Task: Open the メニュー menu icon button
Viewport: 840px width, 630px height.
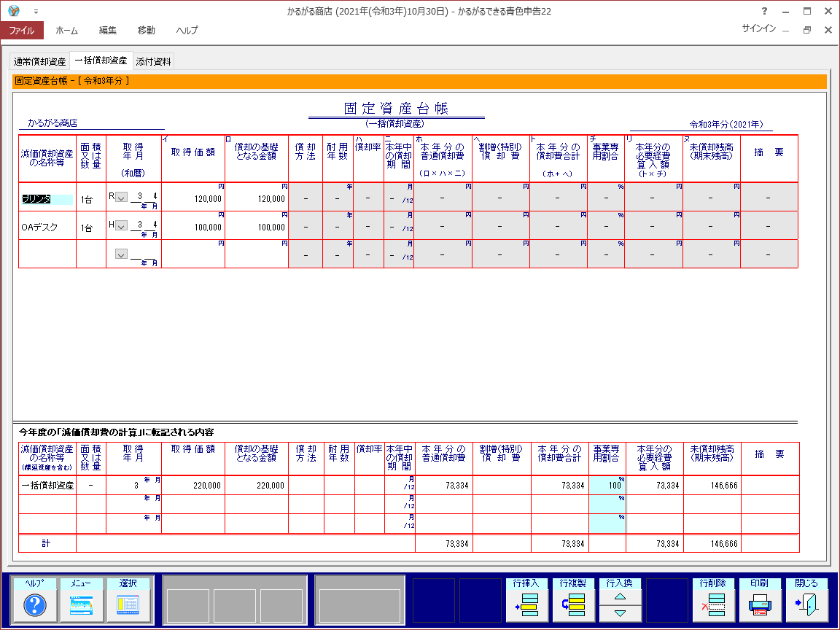Action: (x=82, y=600)
